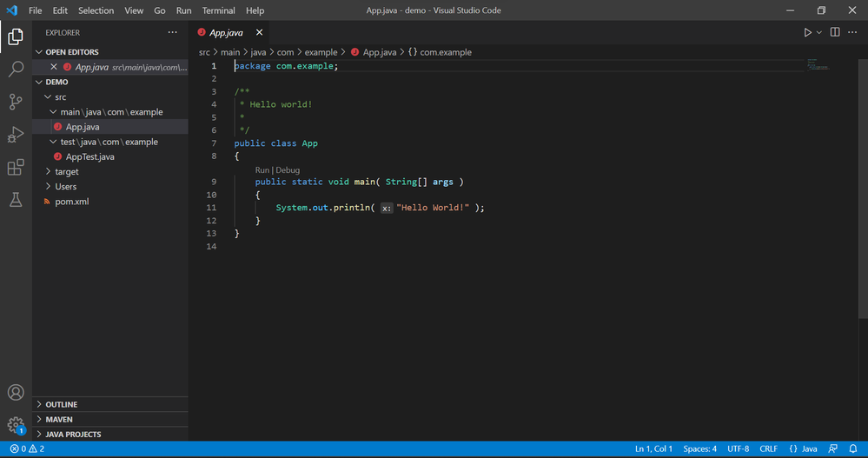This screenshot has height=458, width=868.
Task: Open Explorer Views and More Actions ellipsis
Action: point(173,32)
